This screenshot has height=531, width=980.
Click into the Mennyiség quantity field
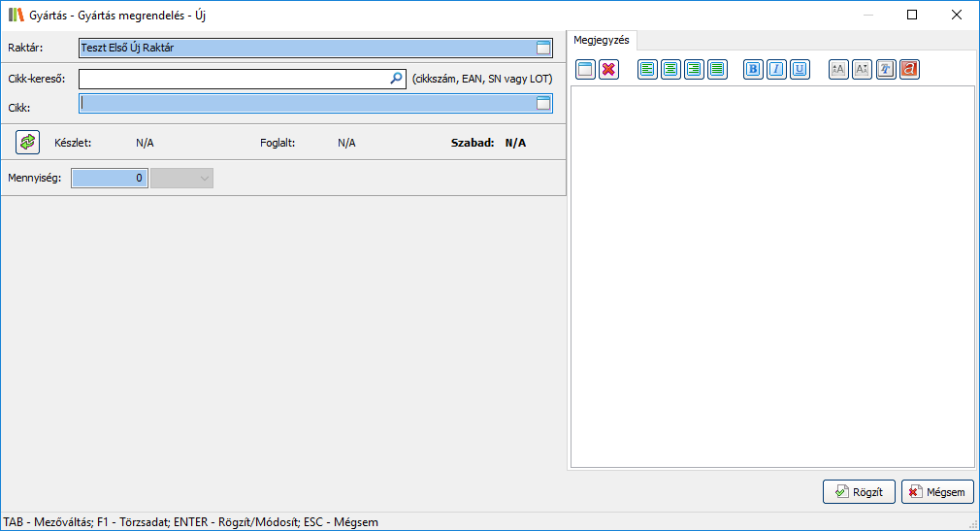[110, 178]
